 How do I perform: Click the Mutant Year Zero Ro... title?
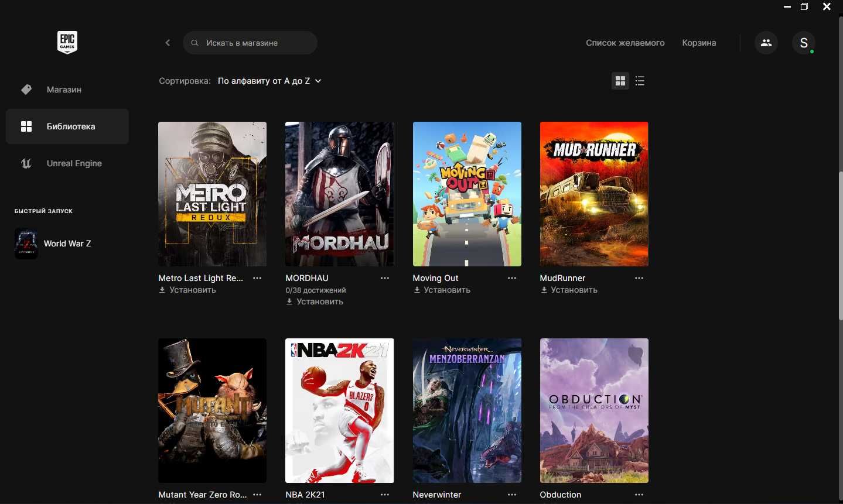202,495
